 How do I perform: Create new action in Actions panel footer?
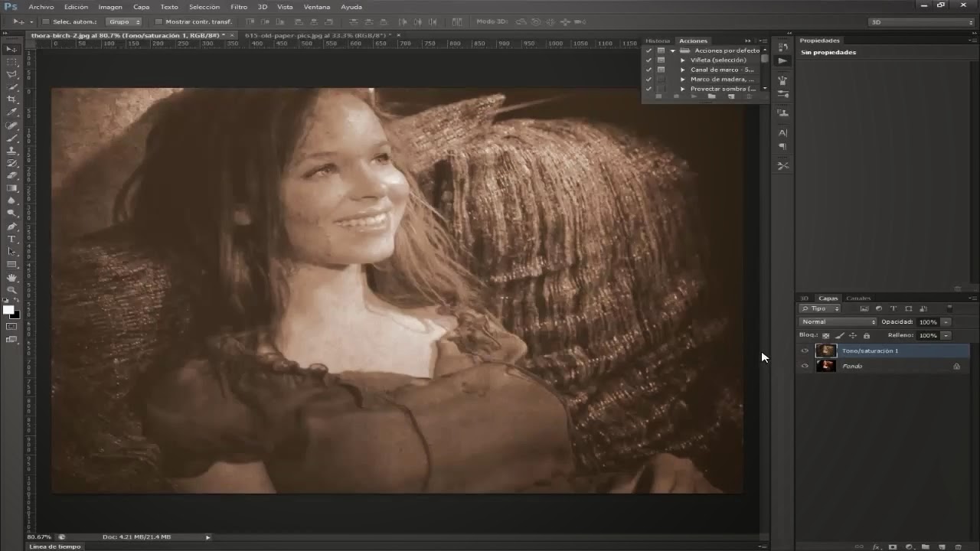(731, 96)
